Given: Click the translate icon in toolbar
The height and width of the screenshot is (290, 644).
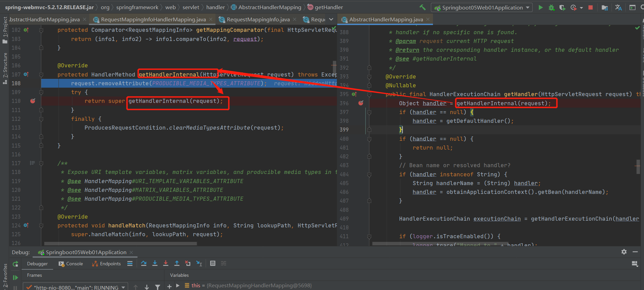Looking at the screenshot, I should [618, 7].
